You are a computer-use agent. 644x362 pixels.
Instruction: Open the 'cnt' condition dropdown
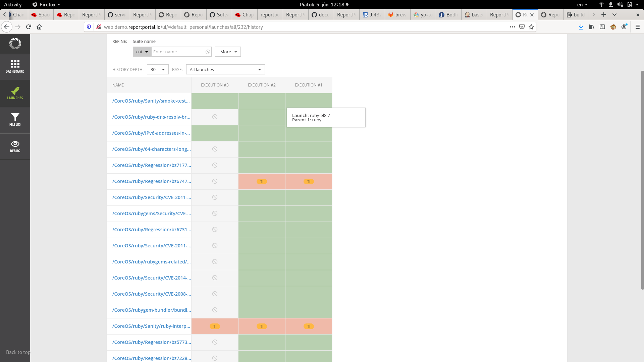tap(142, 52)
